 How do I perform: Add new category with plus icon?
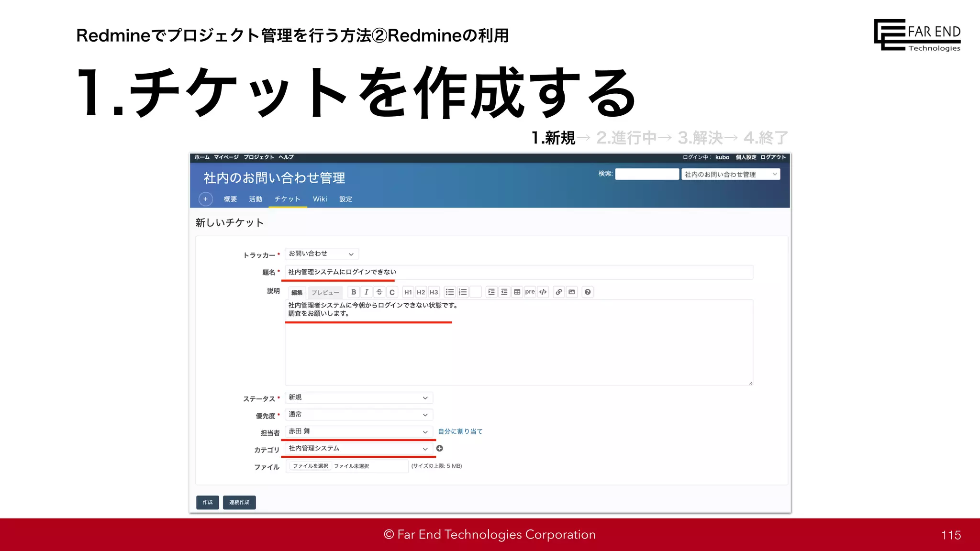coord(440,448)
